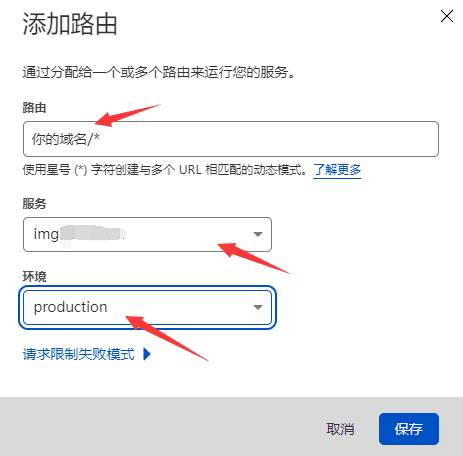Click the 环境 field label

34,277
